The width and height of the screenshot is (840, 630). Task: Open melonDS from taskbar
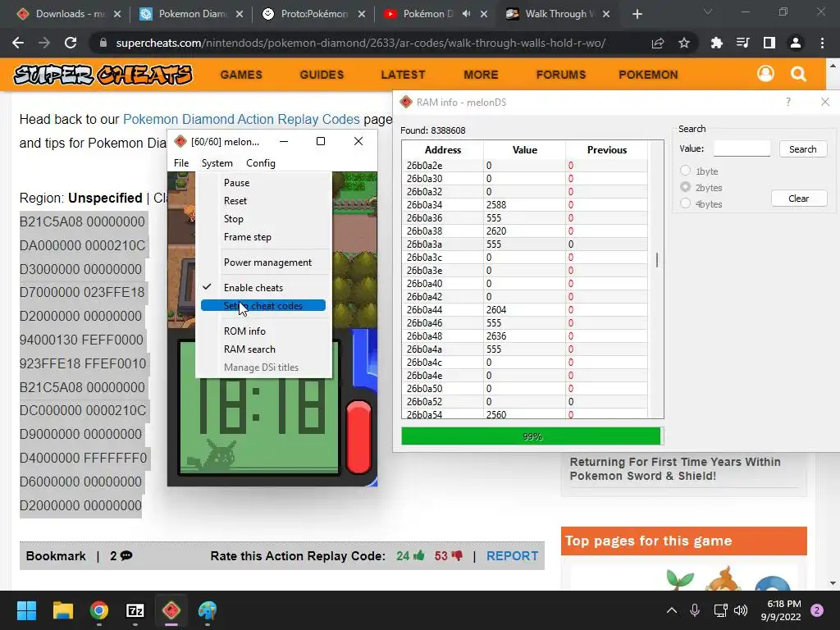[171, 610]
